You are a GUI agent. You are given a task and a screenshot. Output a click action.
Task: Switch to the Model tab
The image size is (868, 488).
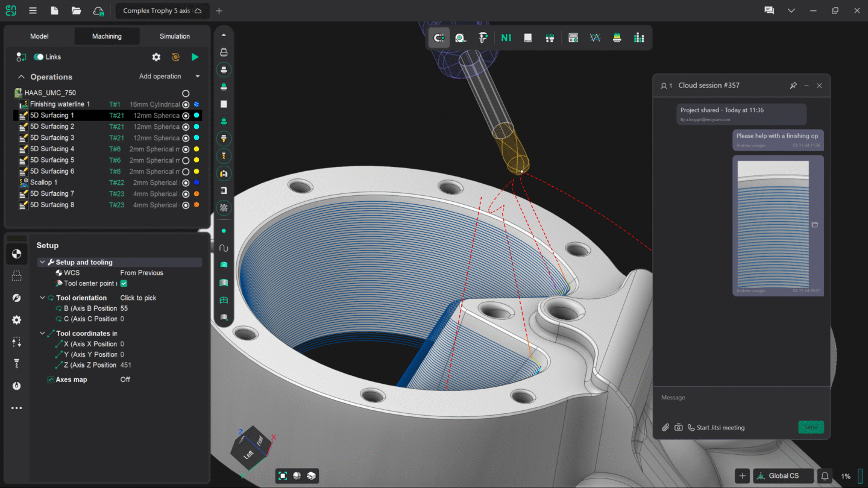[x=39, y=36]
